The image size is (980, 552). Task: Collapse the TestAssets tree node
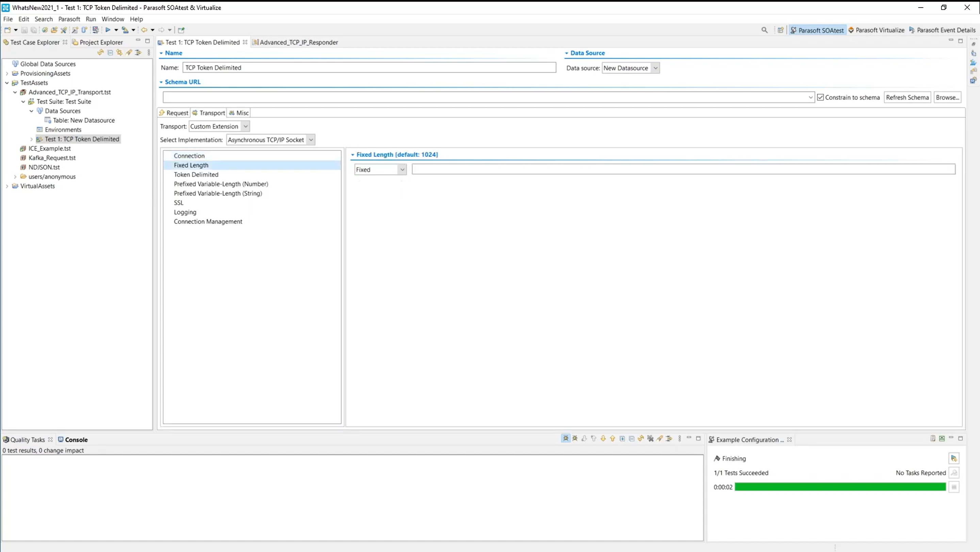(x=7, y=83)
